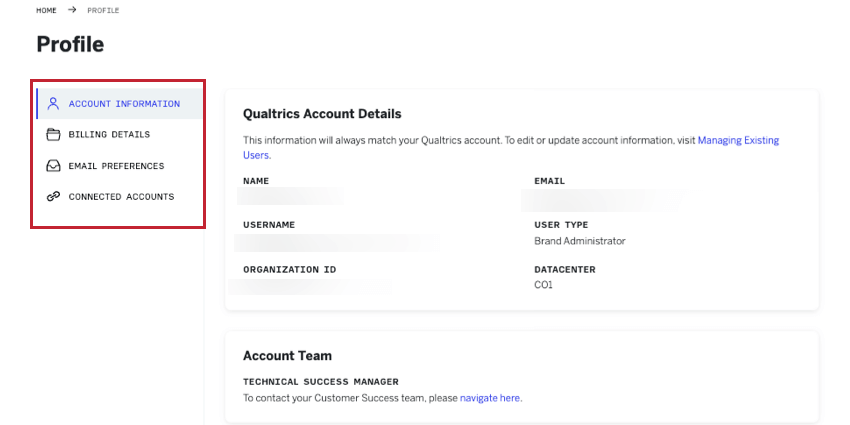
Task: Click the Account Team heading
Action: point(287,356)
